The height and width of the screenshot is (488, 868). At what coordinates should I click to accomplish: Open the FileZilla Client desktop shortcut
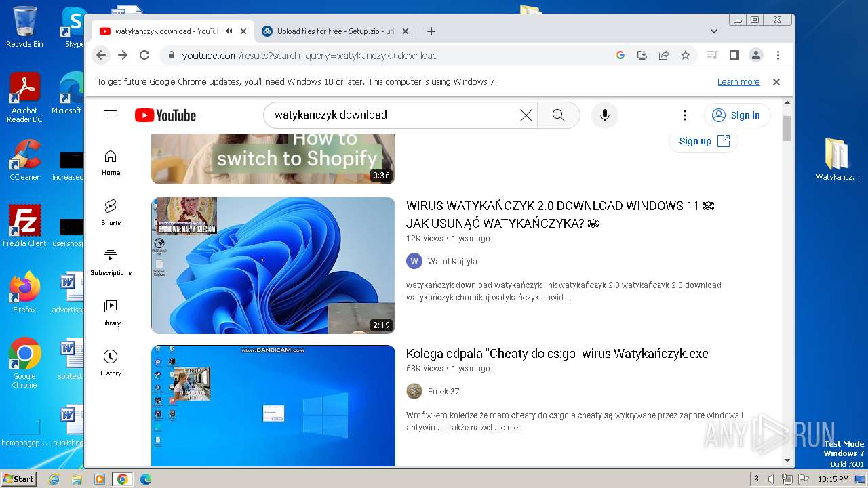[24, 226]
